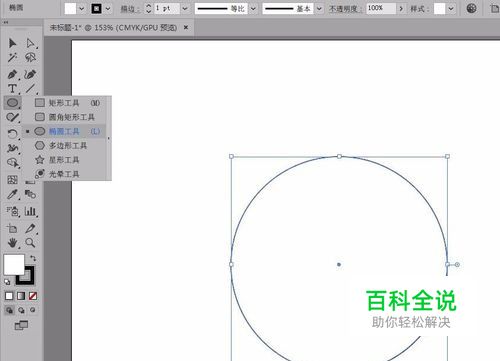Select the Selection tool black arrow
Screen dimensions: 500x361
tap(12, 43)
